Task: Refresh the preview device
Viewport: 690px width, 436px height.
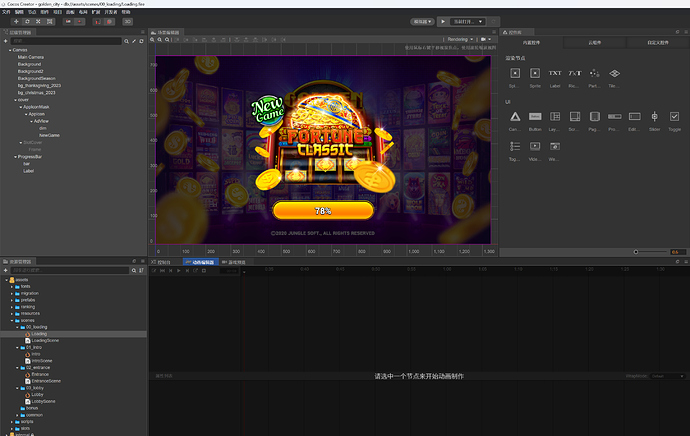Action: 493,22
